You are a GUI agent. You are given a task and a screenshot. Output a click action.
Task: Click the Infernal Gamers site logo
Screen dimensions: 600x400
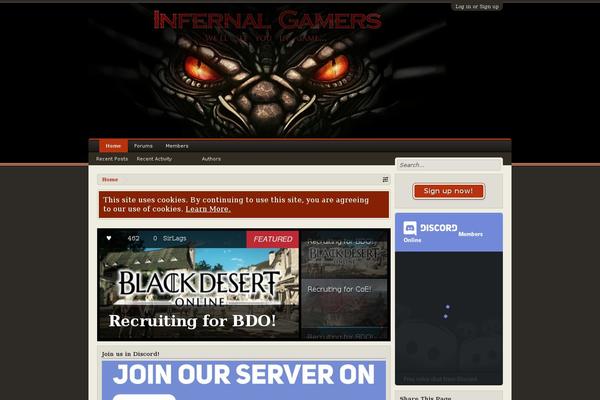point(267,21)
